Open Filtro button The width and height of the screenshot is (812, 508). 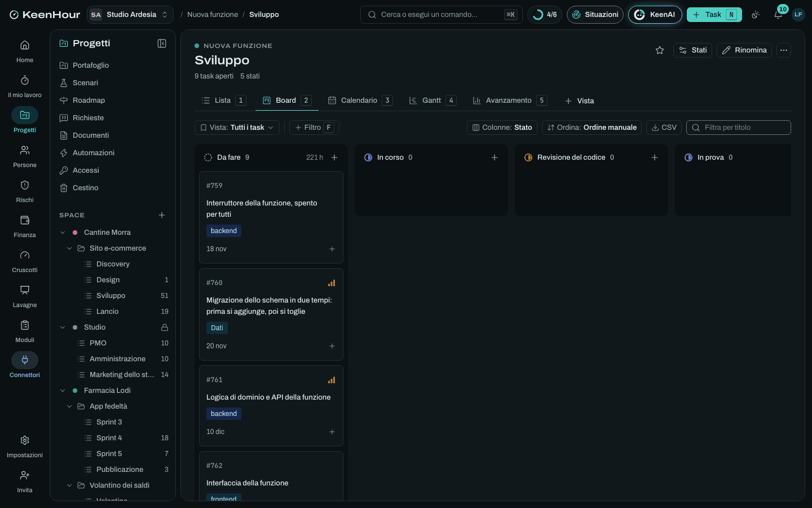[314, 128]
